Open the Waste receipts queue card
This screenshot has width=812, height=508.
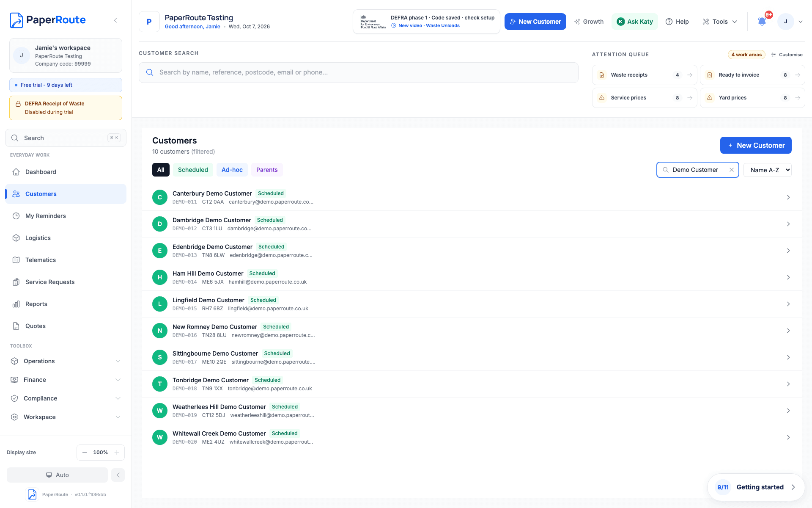[645, 75]
